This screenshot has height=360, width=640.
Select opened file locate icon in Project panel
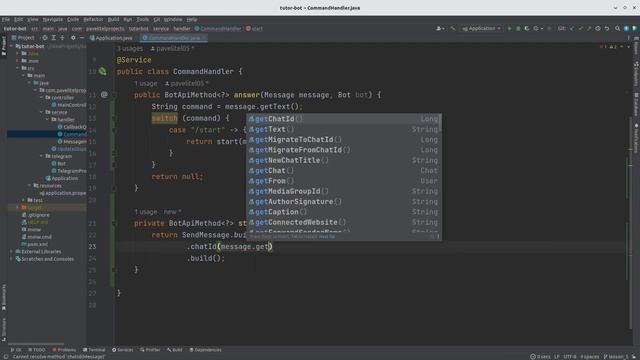pos(44,38)
